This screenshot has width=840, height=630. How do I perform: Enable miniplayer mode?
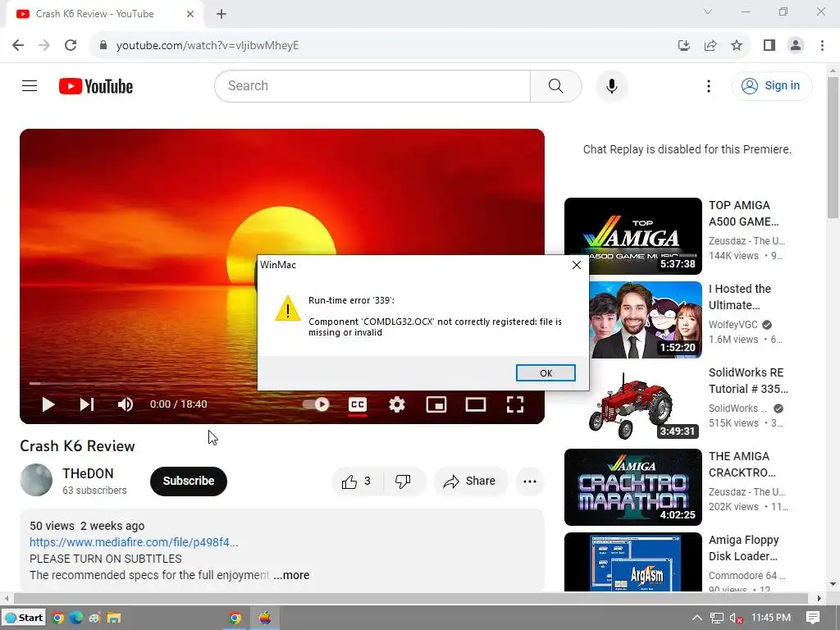[x=436, y=404]
